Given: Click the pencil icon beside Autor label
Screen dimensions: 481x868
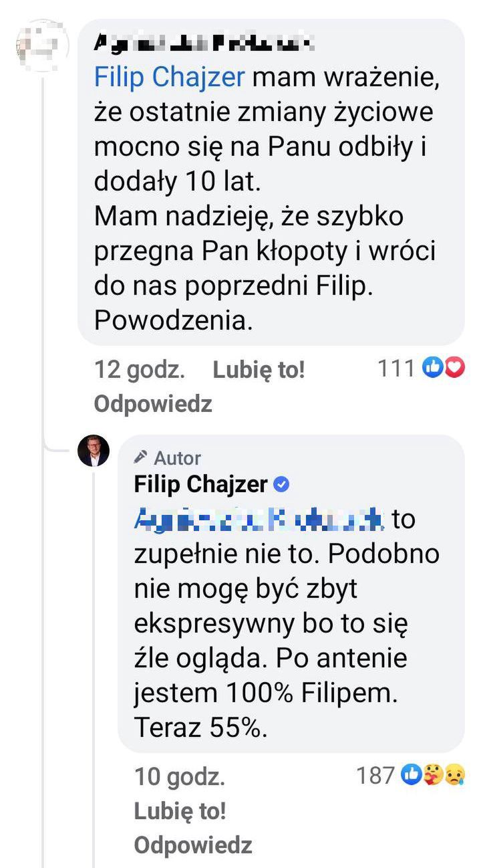Looking at the screenshot, I should [141, 458].
